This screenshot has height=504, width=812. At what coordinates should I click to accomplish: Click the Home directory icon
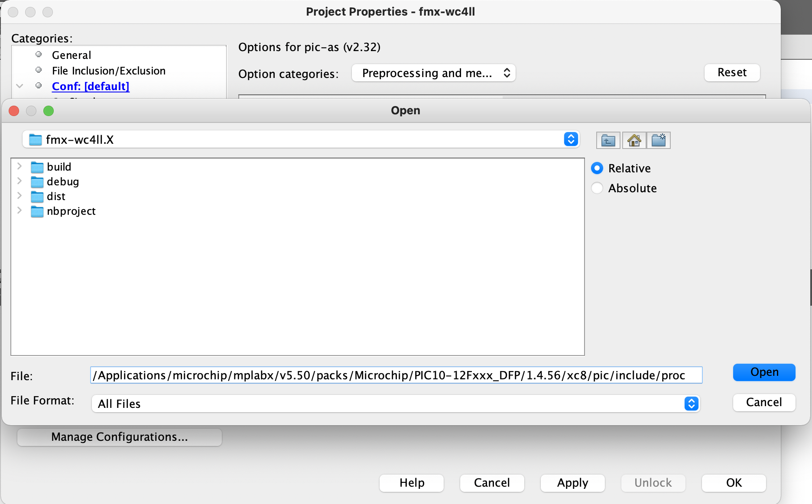634,140
